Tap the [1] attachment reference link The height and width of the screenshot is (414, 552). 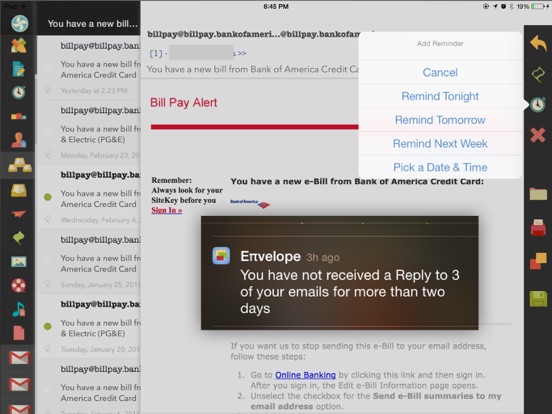coord(156,53)
